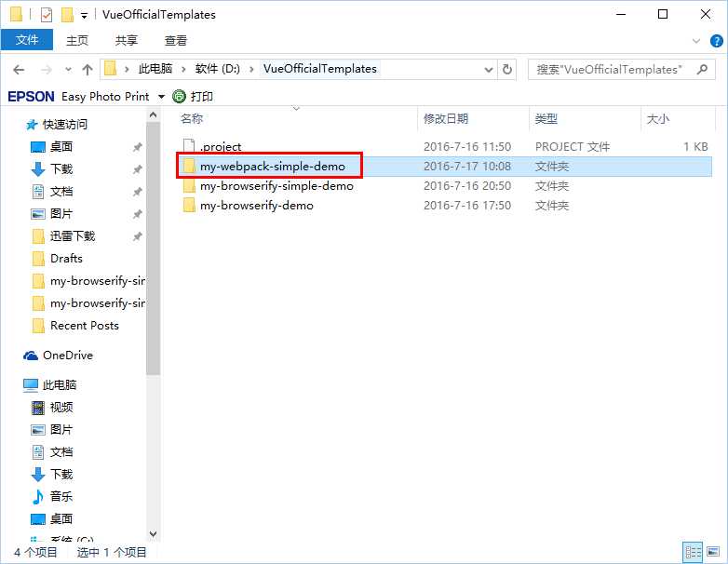Image resolution: width=728 pixels, height=564 pixels.
Task: Click the 音乐 music note icon
Action: (37, 496)
